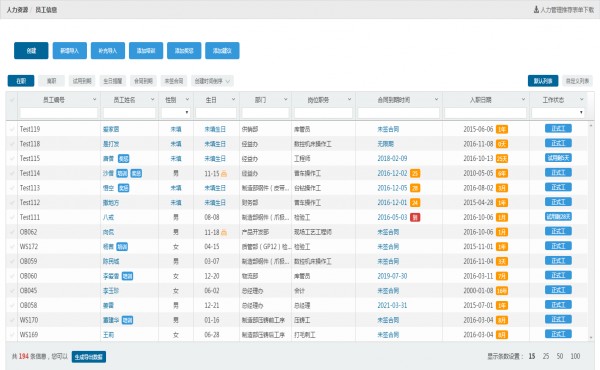Expand the 生日 column header menu arrow
Viewport: 600px width, 370px height.
point(233,99)
